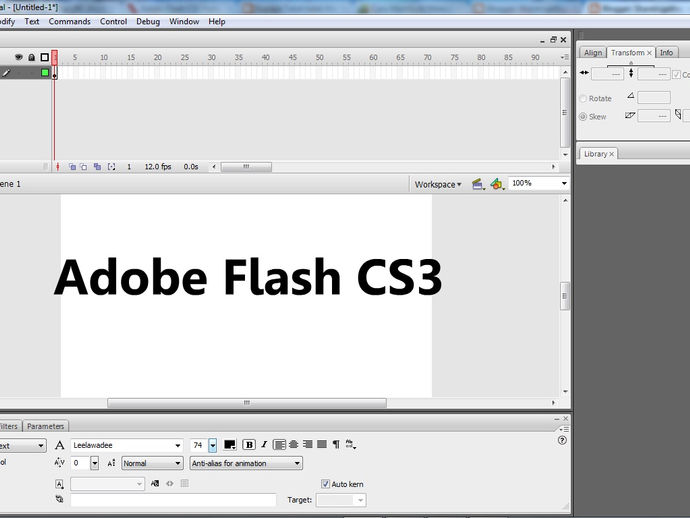
Task: Toggle Italic text style
Action: click(264, 445)
